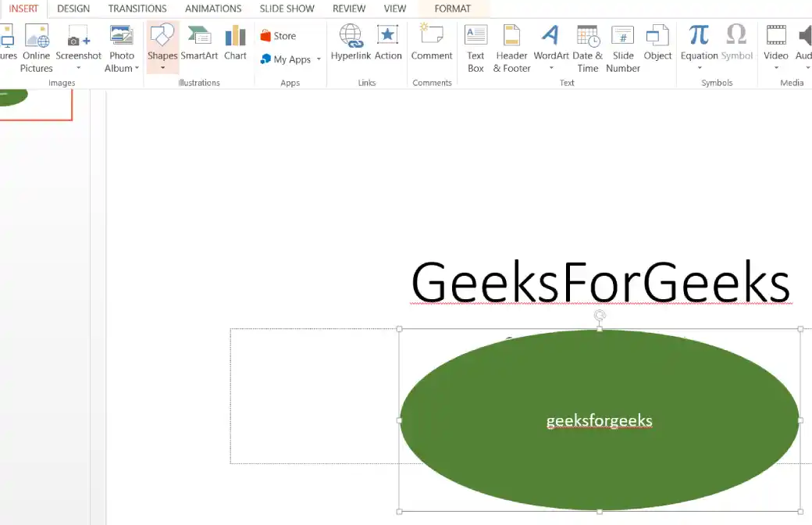The height and width of the screenshot is (525, 812).
Task: Insert a SmartArt graphic
Action: (x=199, y=42)
